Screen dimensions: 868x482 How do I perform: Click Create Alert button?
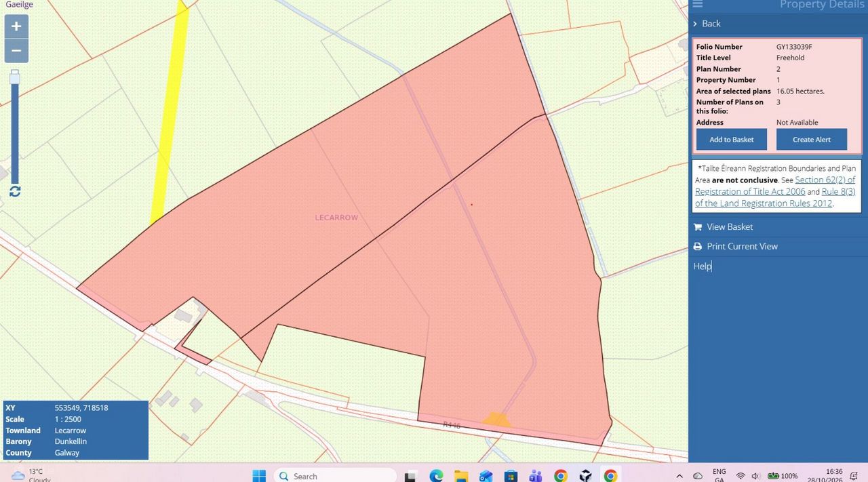click(x=812, y=140)
